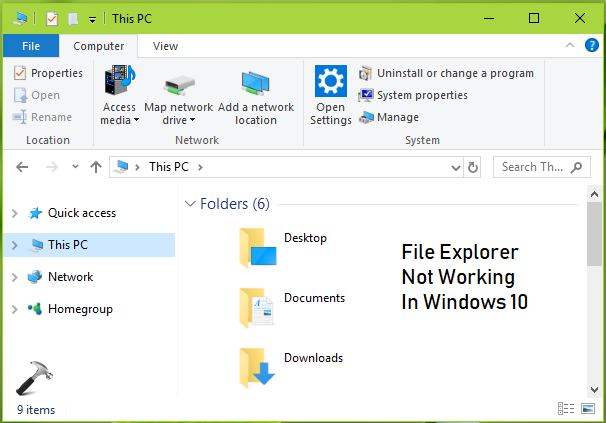The width and height of the screenshot is (606, 423).
Task: Click the Open item in Location group
Action: [37, 95]
